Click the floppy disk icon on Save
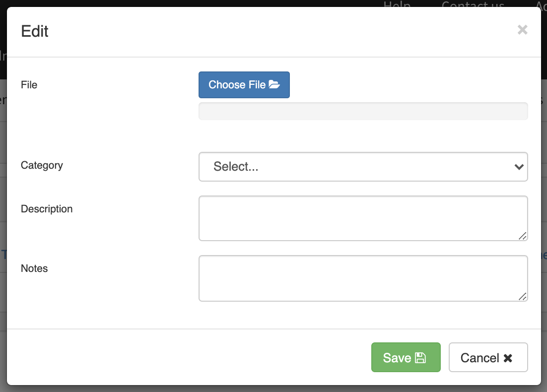Image resolution: width=547 pixels, height=392 pixels. [420, 358]
